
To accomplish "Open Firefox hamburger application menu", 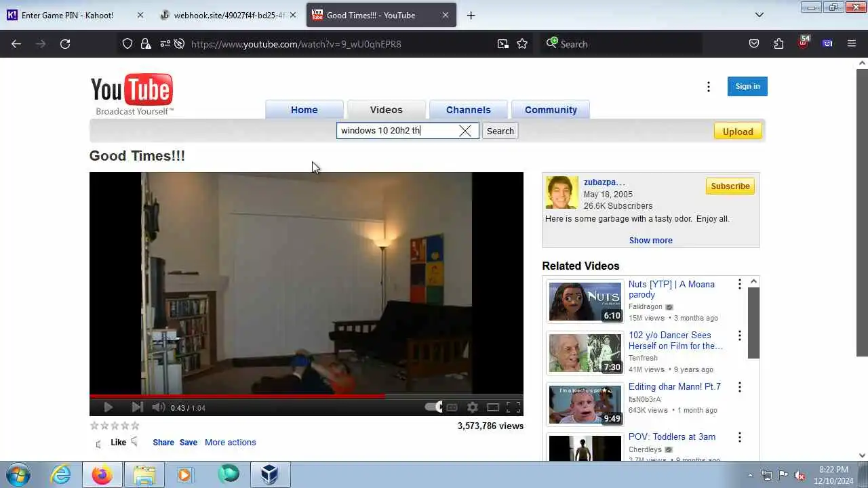I will 852,43.
